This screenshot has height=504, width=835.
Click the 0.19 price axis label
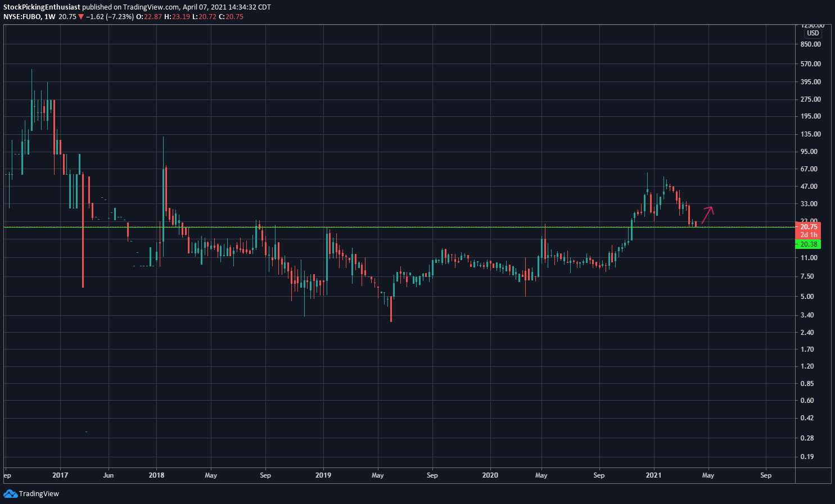coord(807,457)
